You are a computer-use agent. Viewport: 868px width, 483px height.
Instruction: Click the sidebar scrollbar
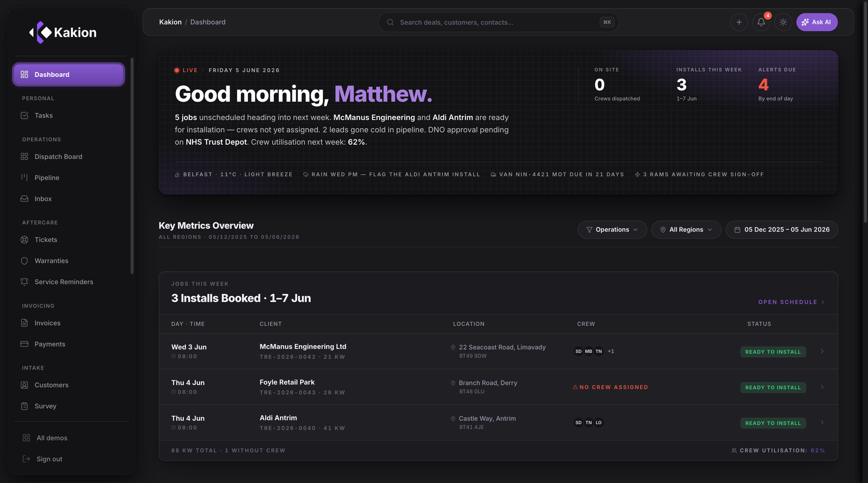coord(132,166)
